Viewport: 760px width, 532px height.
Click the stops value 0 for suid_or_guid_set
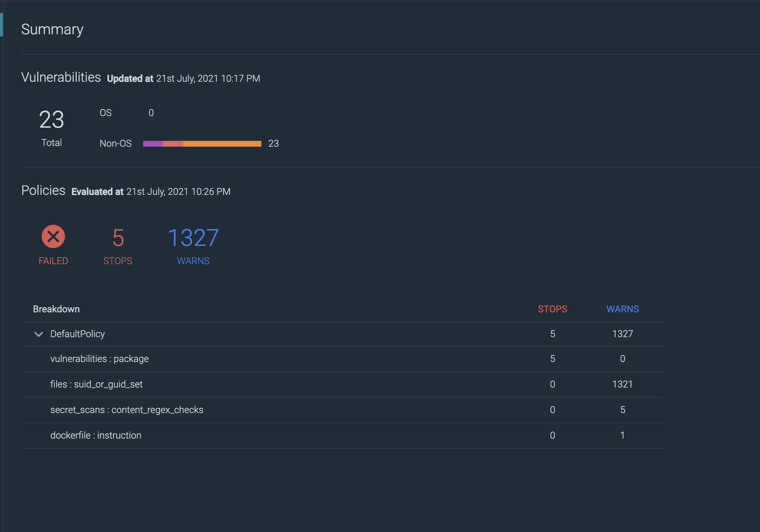[553, 384]
